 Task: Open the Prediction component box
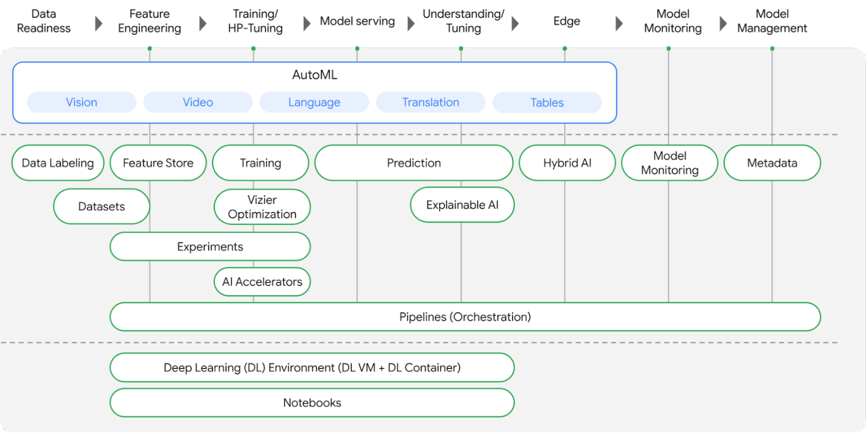(414, 163)
